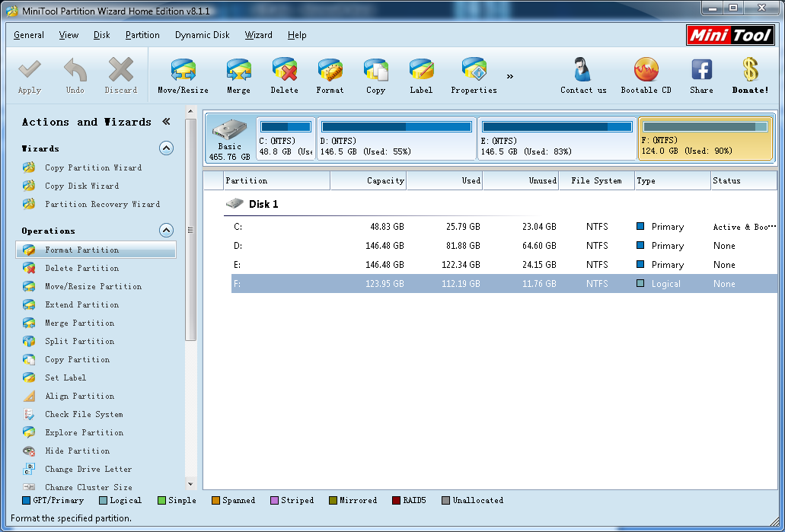Open the Contact us icon
Screen dimensions: 785x532
tap(583, 69)
